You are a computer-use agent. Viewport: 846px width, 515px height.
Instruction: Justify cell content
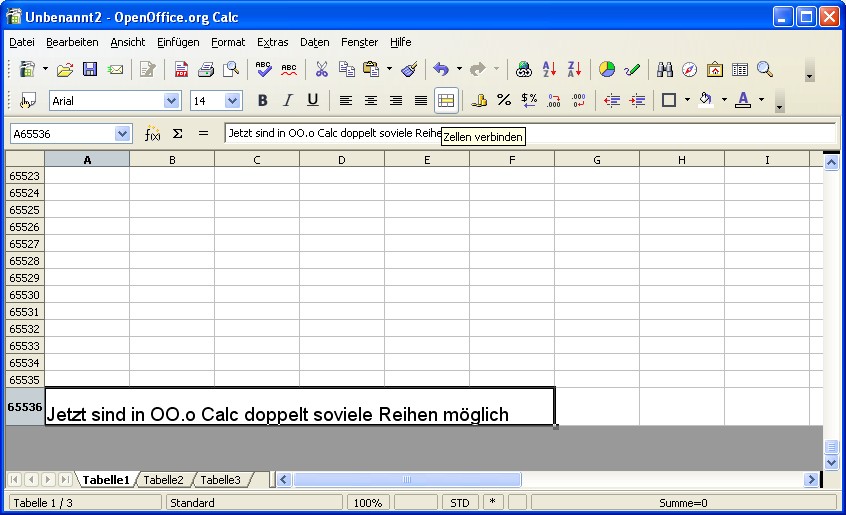tap(421, 101)
